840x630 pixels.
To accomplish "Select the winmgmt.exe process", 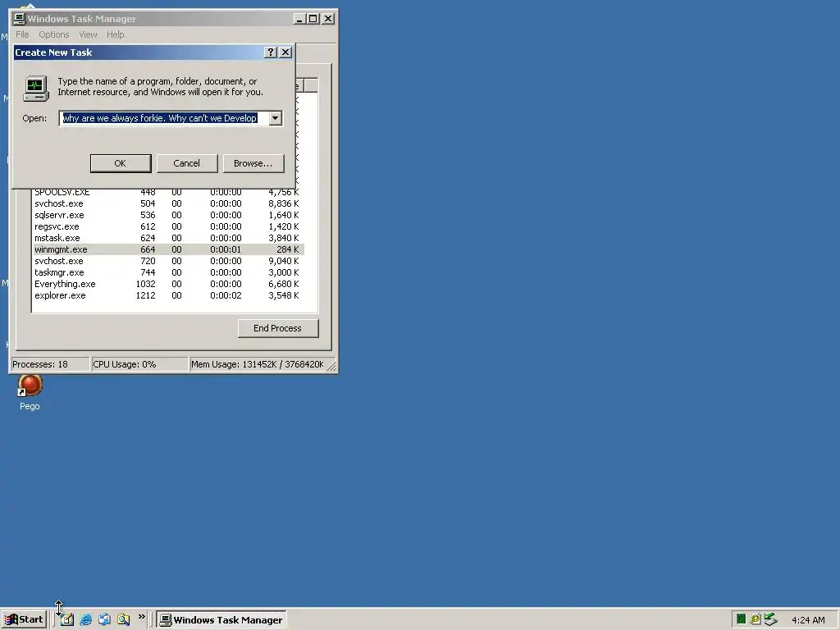I will 168,249.
